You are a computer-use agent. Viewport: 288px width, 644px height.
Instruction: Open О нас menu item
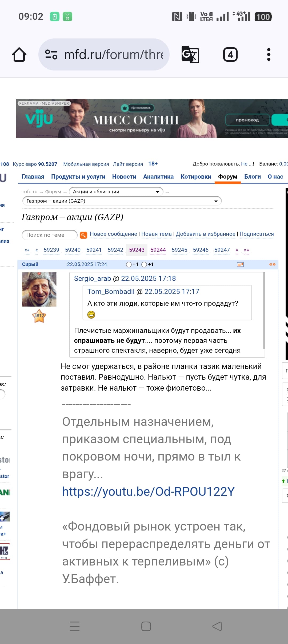point(275,177)
